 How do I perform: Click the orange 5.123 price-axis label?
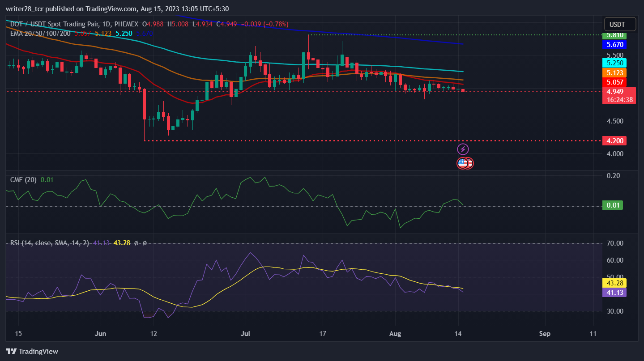614,72
